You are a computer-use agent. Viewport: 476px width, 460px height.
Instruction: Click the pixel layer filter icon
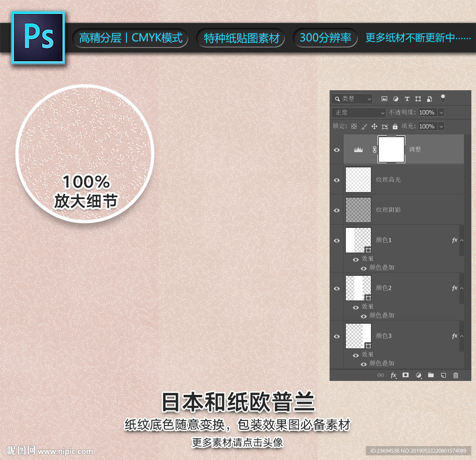384,99
